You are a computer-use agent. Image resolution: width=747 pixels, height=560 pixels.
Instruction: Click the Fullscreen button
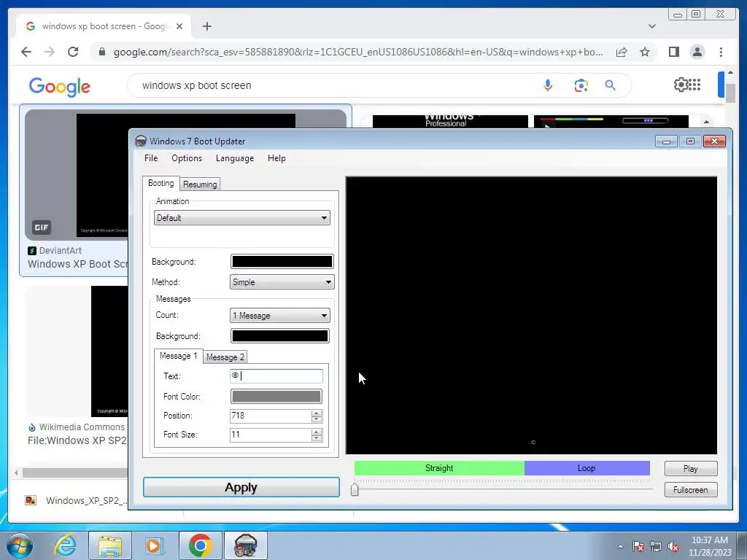(691, 489)
